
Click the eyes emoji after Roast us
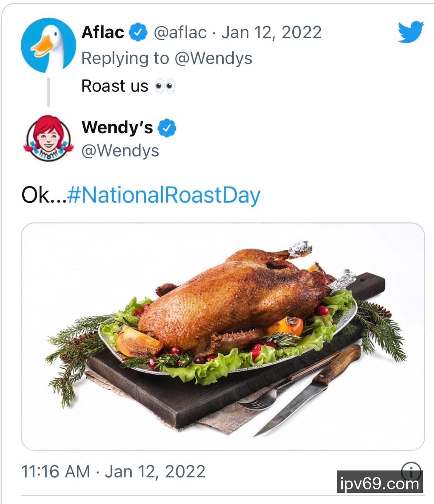coord(165,86)
